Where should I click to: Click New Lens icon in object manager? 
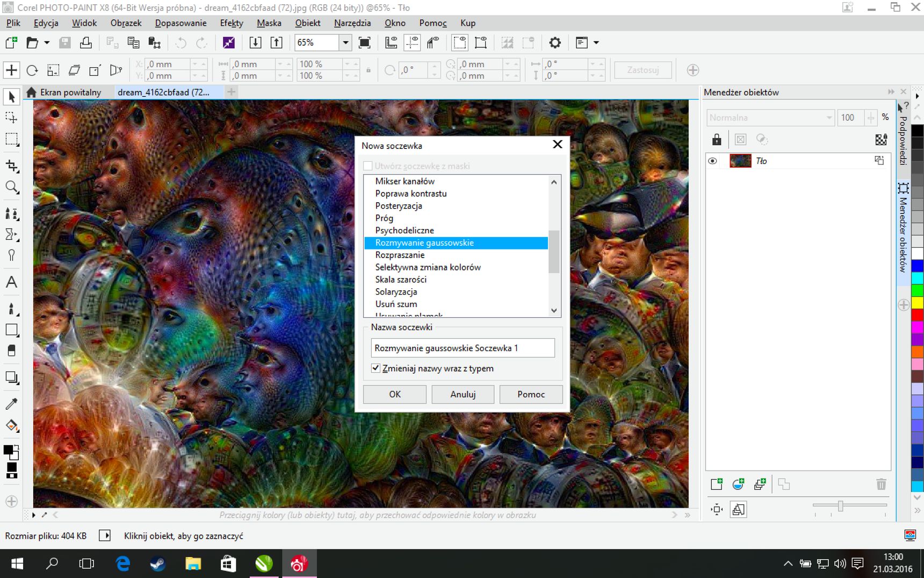(738, 484)
